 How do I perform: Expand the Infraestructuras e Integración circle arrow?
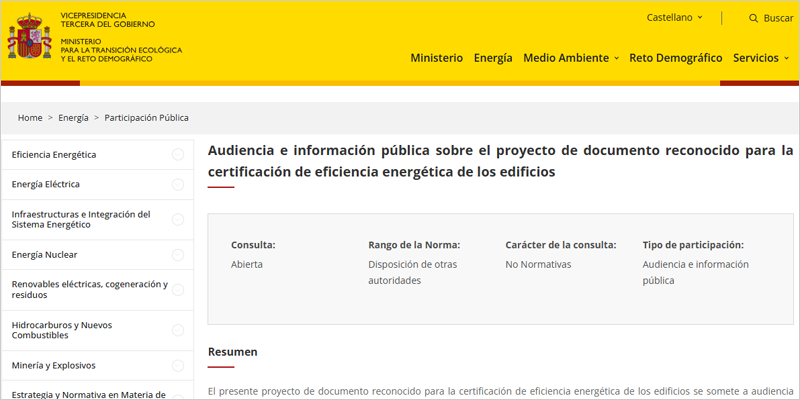tap(178, 219)
